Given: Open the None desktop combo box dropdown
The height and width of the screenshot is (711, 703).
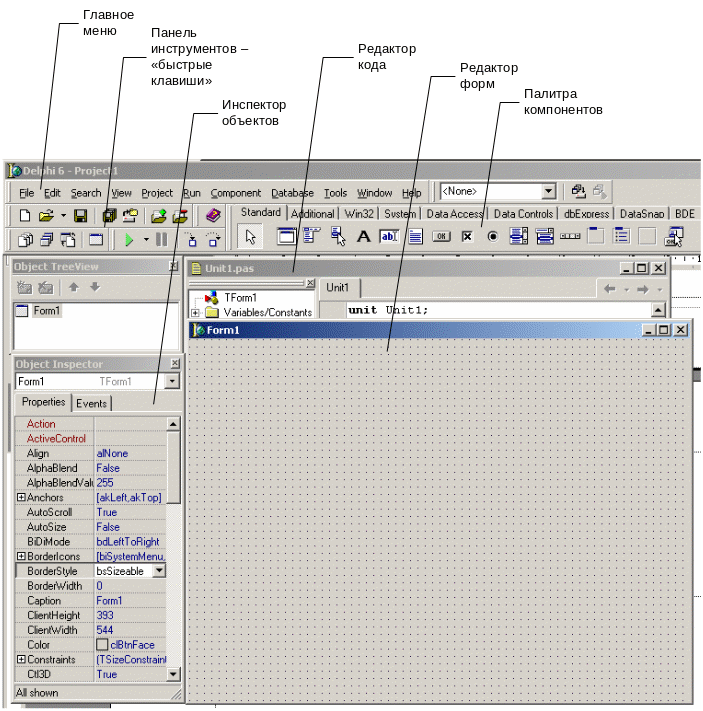Looking at the screenshot, I should (548, 191).
